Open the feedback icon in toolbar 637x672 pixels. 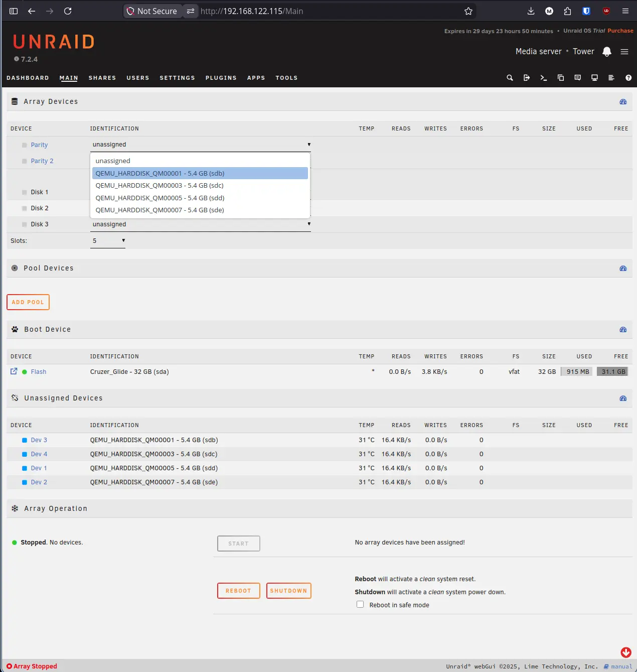pyautogui.click(x=578, y=78)
